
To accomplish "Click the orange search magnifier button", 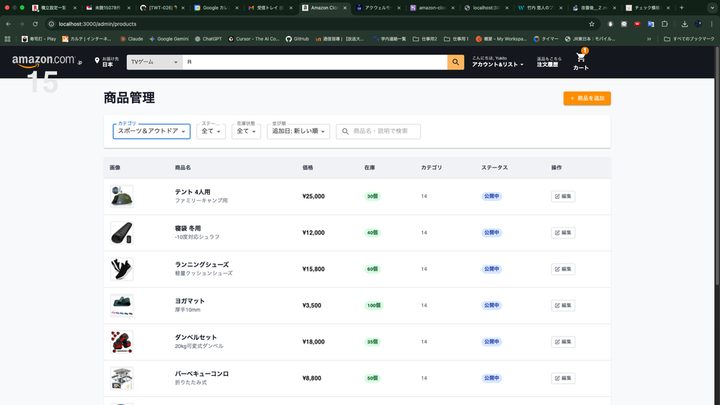I will point(455,62).
